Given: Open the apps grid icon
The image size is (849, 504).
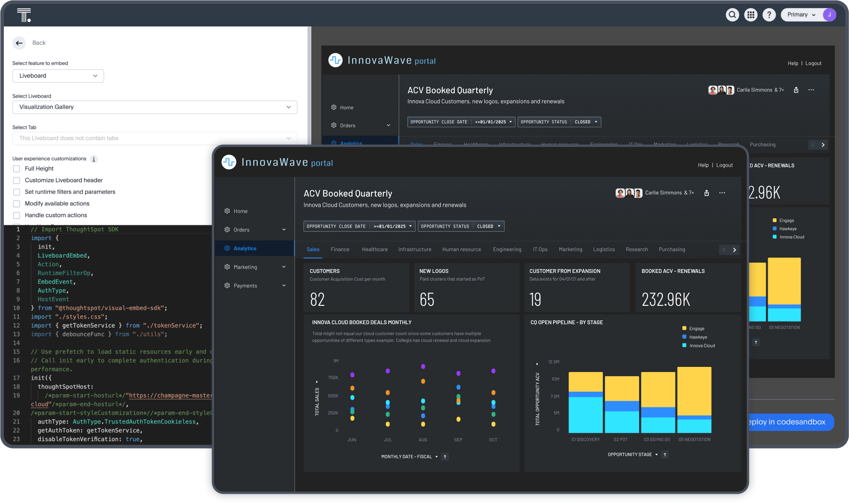Looking at the screenshot, I should pyautogui.click(x=751, y=15).
